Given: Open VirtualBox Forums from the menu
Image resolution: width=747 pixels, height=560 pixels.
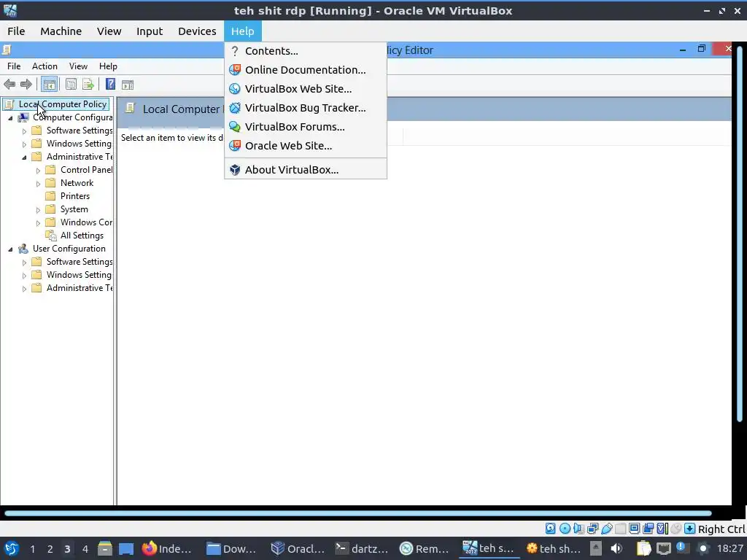Looking at the screenshot, I should pos(306,127).
